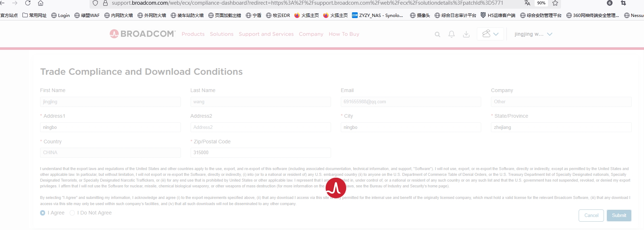Click the First Name field
644x230 pixels.
coord(110,102)
